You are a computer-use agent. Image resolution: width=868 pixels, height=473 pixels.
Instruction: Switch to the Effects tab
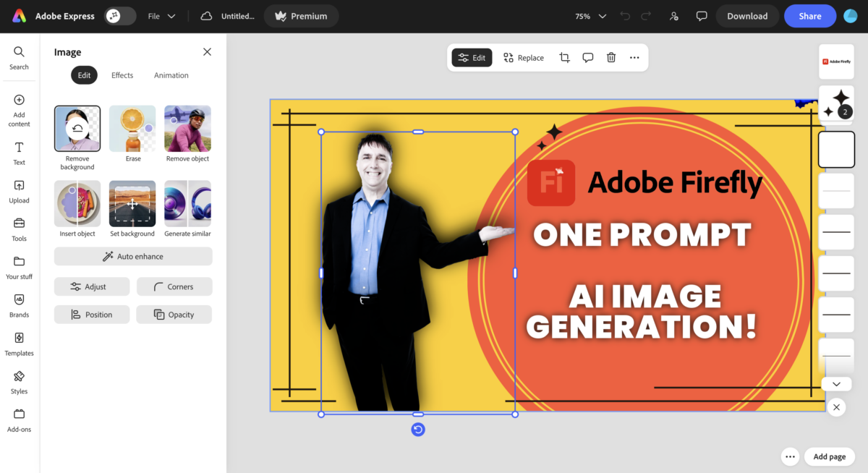pyautogui.click(x=122, y=75)
